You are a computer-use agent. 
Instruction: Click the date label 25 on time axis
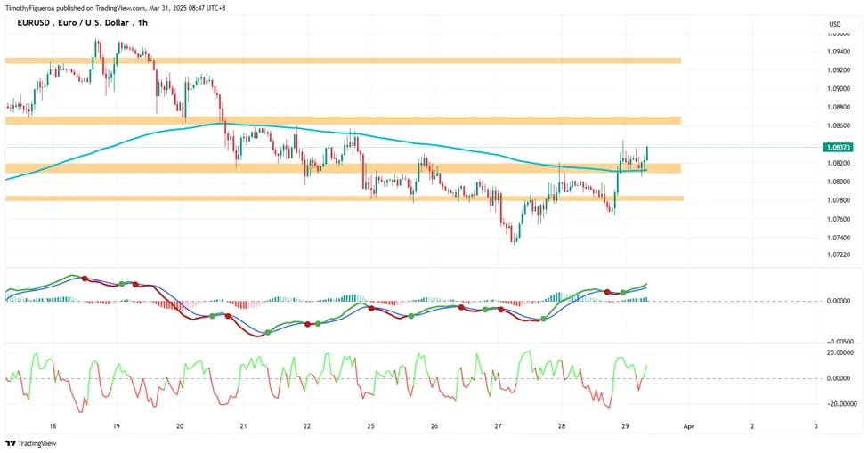click(x=371, y=426)
